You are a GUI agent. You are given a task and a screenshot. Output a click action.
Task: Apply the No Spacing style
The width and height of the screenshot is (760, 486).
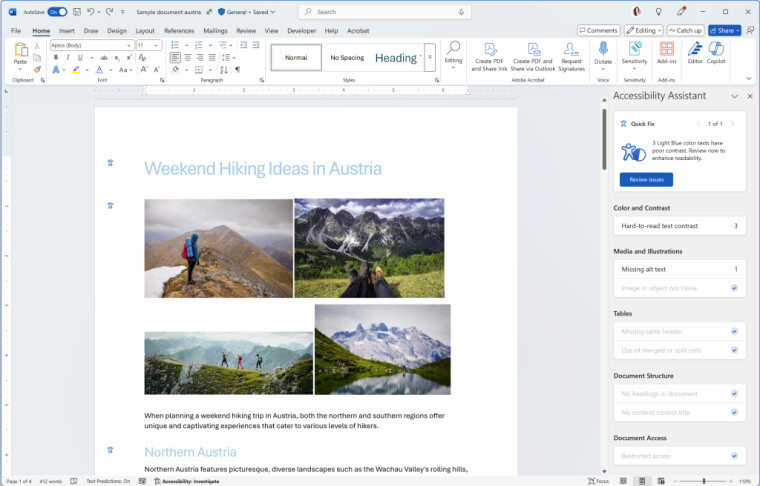[347, 58]
